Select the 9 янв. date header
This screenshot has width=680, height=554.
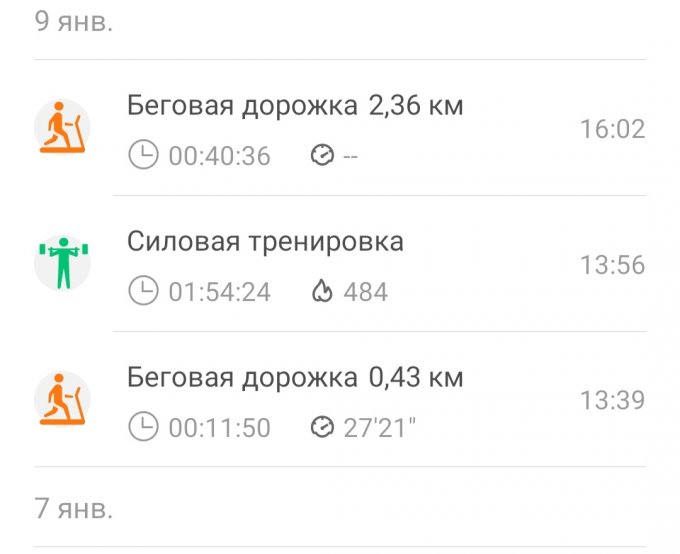point(74,22)
